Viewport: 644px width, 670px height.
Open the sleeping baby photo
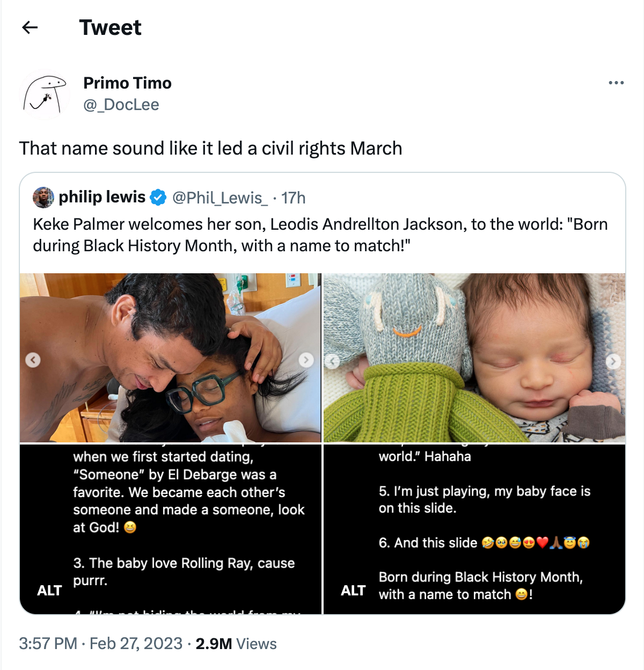[x=474, y=358]
